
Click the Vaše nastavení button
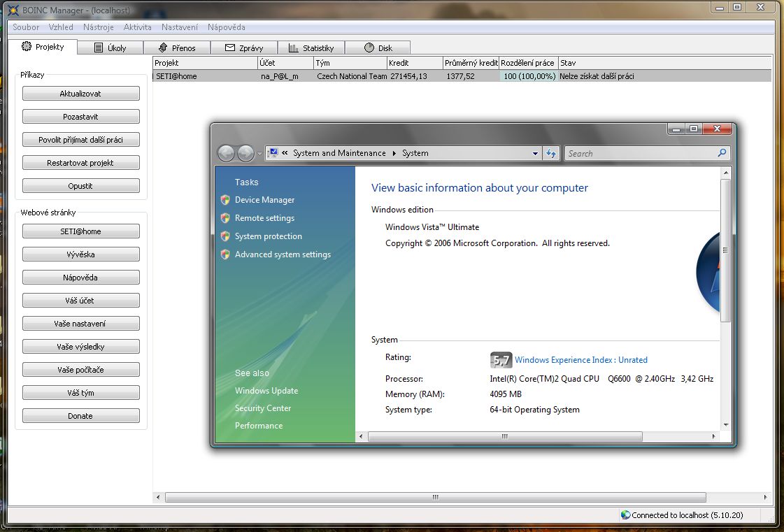(80, 324)
